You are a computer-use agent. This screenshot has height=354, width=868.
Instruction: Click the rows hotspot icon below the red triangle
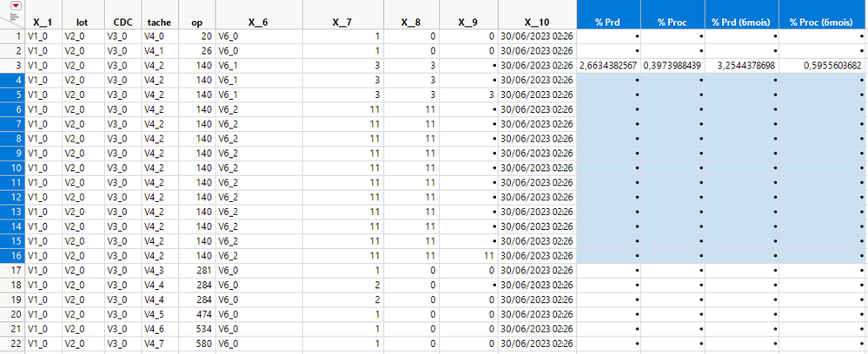pyautogui.click(x=15, y=17)
